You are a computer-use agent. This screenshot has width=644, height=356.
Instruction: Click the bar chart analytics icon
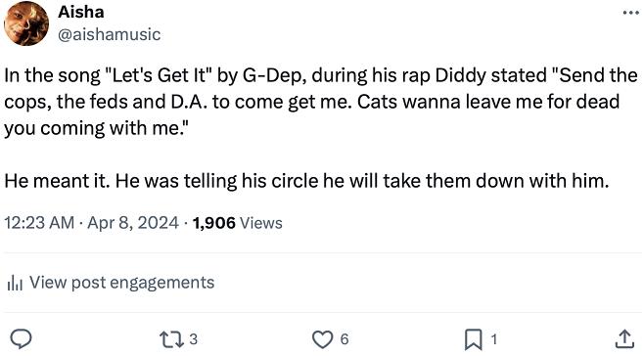(15, 283)
